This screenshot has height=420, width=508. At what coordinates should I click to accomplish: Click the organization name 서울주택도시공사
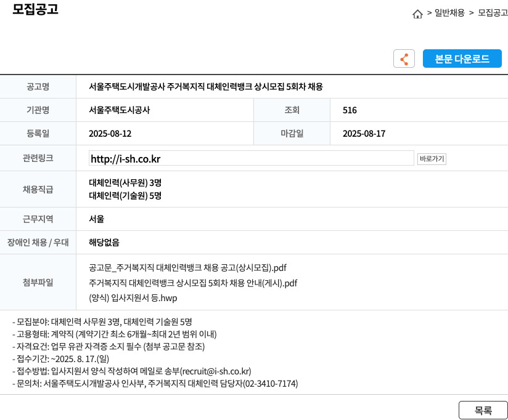[x=119, y=110]
